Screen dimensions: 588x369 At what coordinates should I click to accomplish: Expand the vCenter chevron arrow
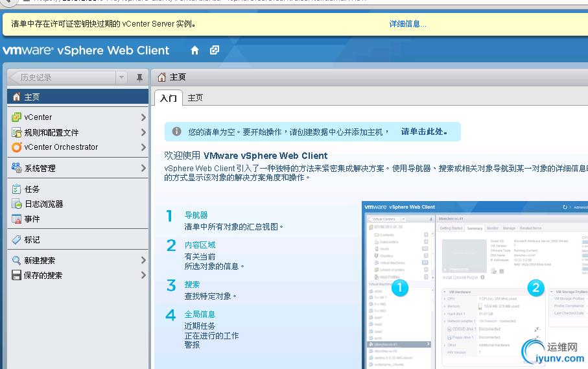coord(143,117)
